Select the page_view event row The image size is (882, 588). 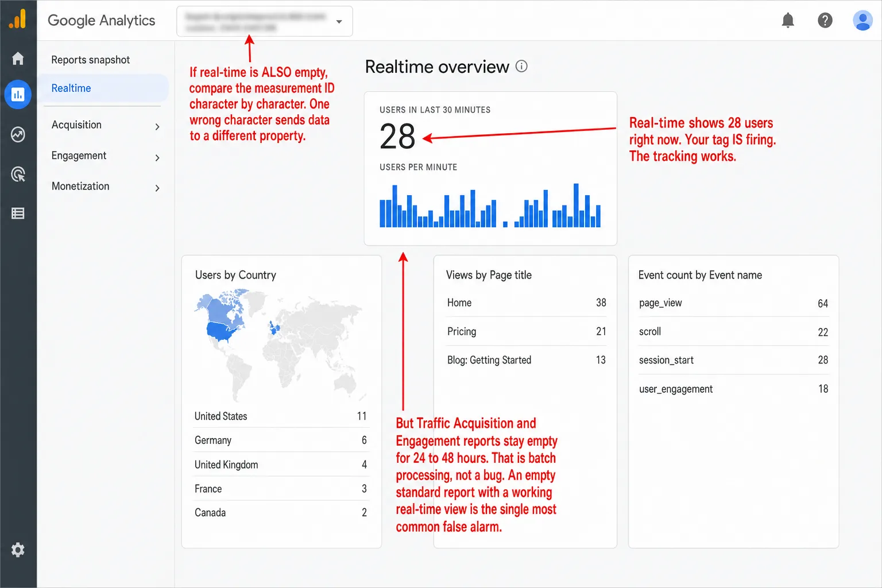coord(733,303)
